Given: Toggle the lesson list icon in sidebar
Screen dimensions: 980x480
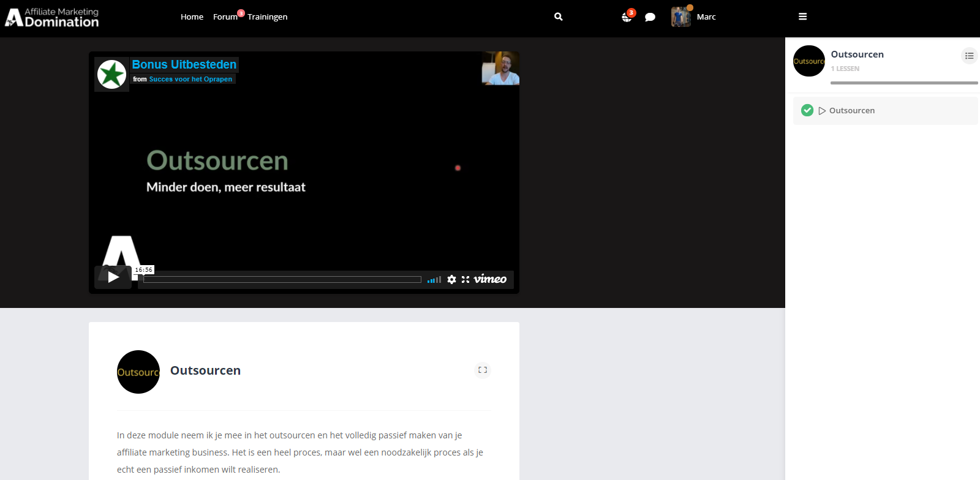Looking at the screenshot, I should pos(969,56).
